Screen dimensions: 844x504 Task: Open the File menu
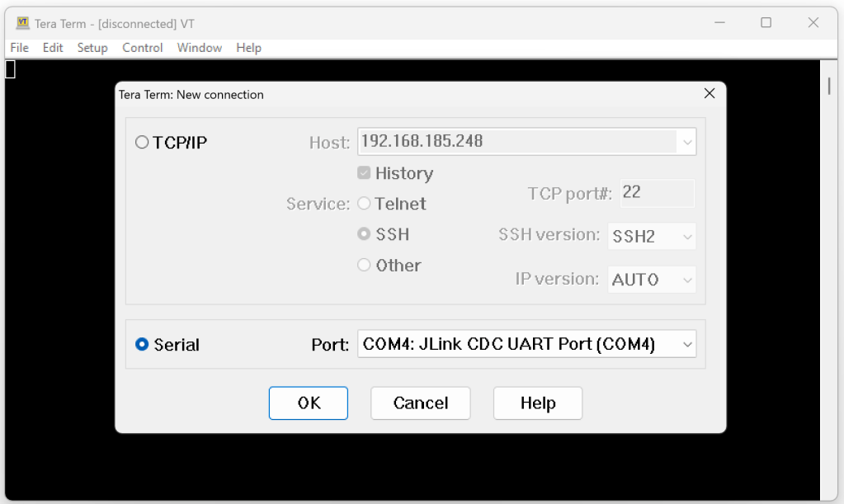pos(19,48)
